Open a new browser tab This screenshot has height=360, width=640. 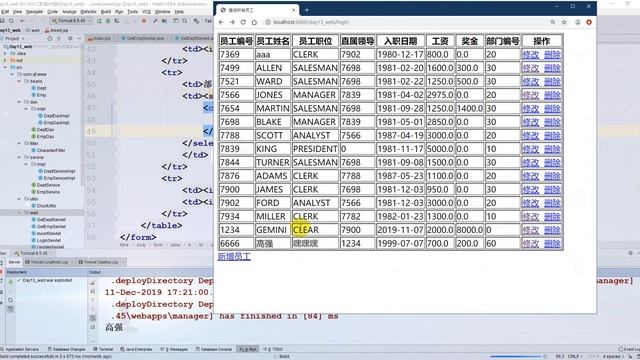[x=307, y=10]
